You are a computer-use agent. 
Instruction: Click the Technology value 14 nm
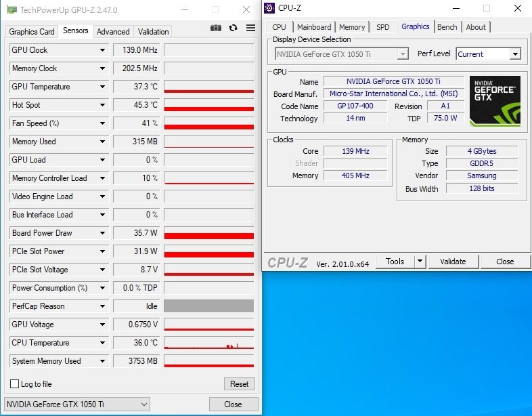tap(355, 118)
